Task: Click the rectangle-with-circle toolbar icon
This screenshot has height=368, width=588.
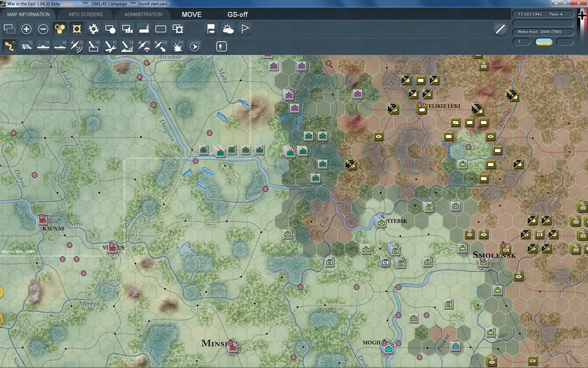Action: [110, 29]
